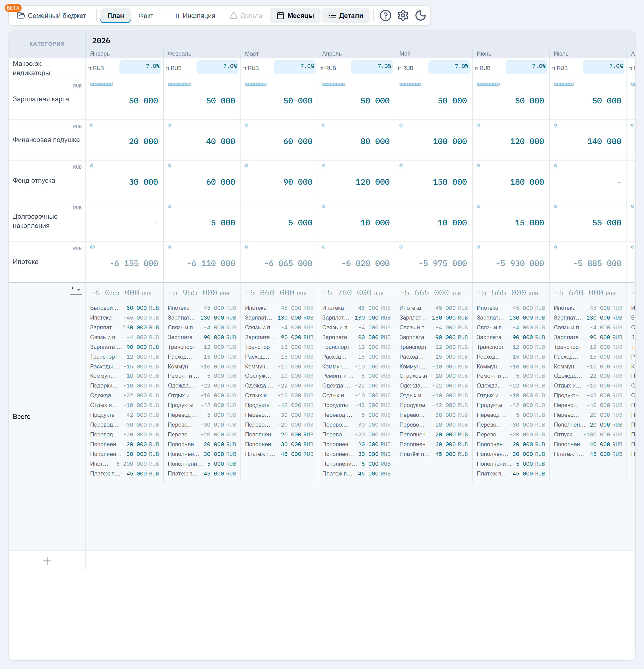
Task: Select the План tab
Action: (115, 16)
